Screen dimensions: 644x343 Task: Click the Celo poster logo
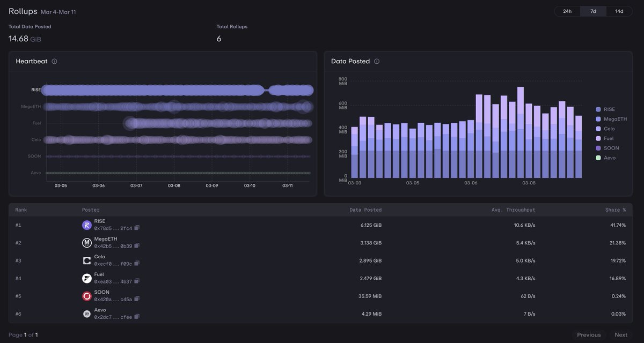click(86, 260)
